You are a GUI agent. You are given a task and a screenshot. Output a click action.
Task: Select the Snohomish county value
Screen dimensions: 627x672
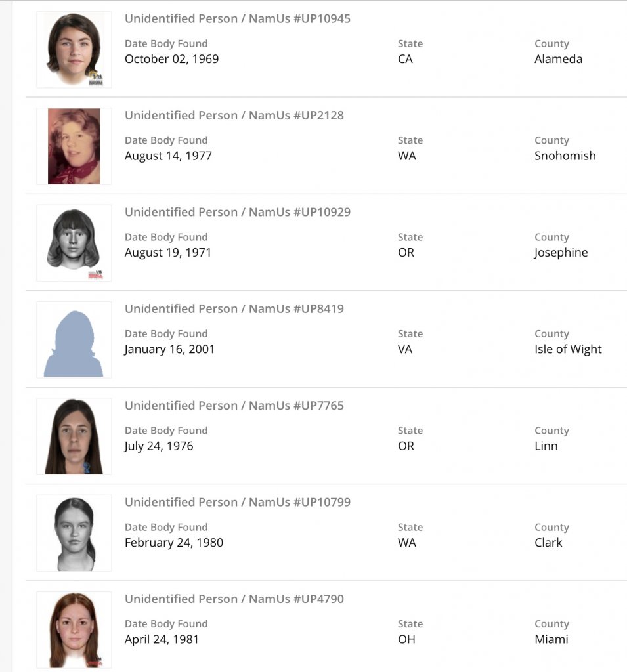tap(565, 156)
